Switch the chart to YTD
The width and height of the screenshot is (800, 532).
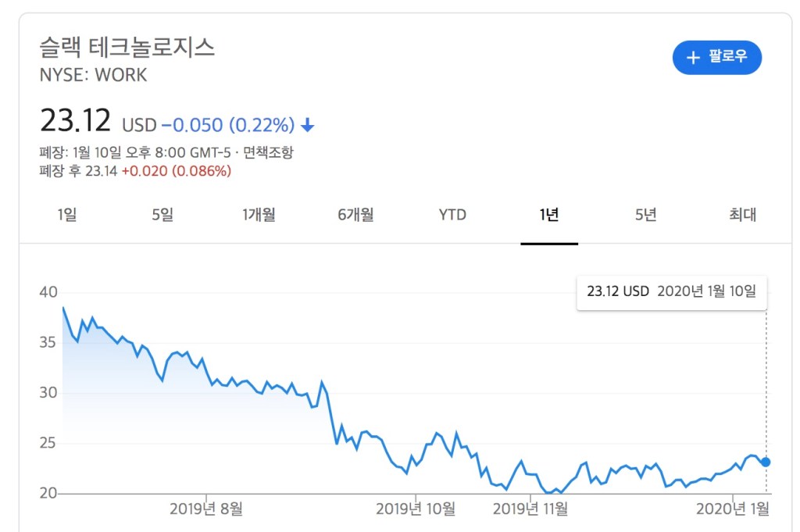pyautogui.click(x=452, y=215)
